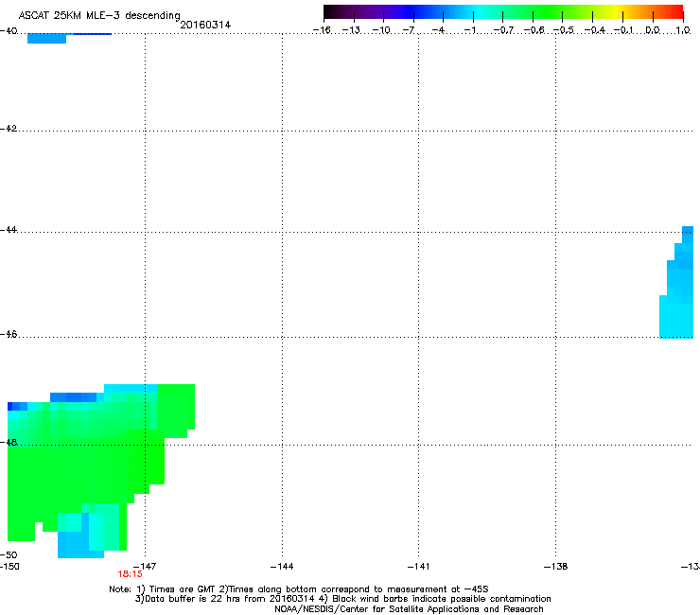
Task: Click the latitude label '-50'
Action: [9, 555]
